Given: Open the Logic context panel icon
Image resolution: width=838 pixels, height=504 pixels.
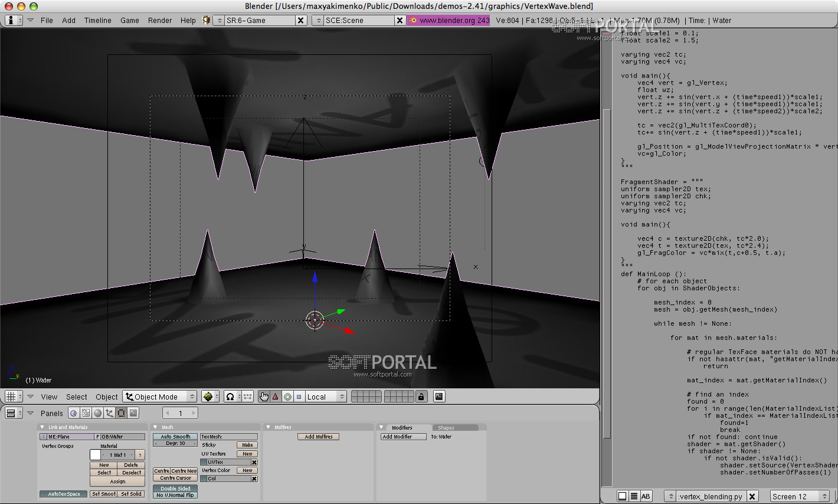Looking at the screenshot, I should click(x=74, y=413).
